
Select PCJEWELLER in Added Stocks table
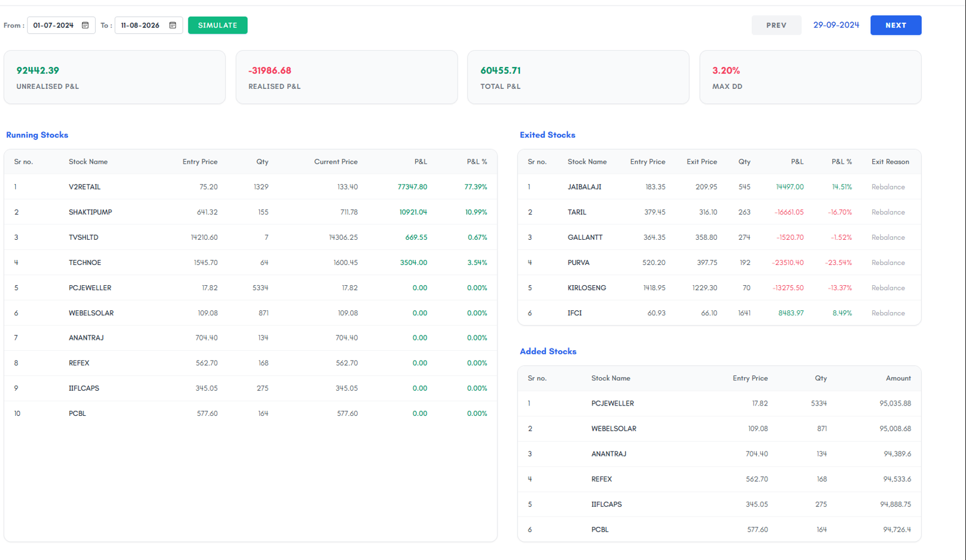pos(613,404)
